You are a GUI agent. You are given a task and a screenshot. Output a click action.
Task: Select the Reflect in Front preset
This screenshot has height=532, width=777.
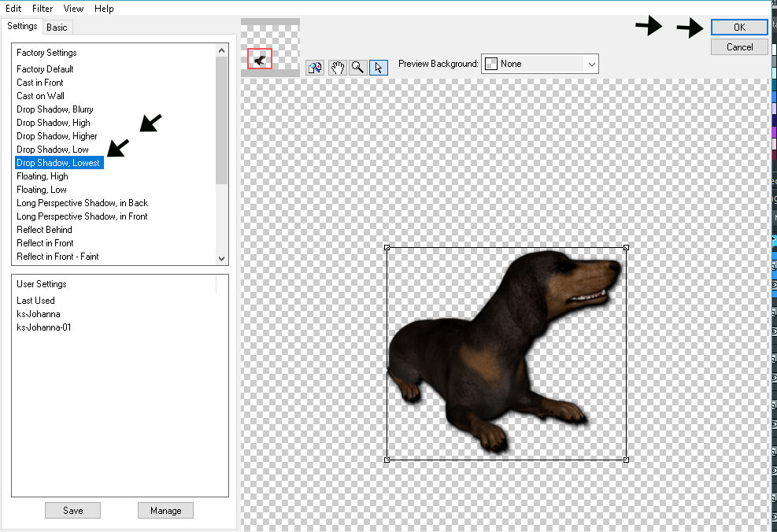(45, 243)
